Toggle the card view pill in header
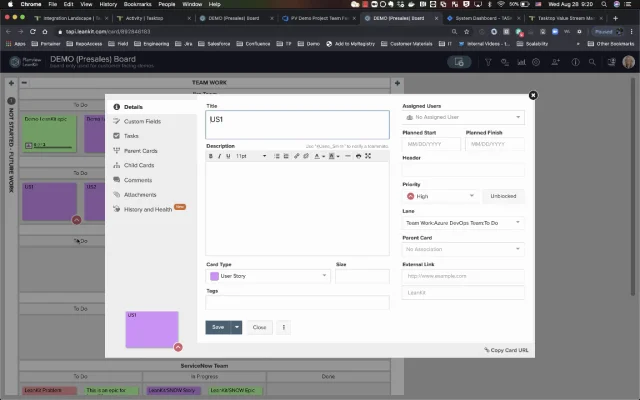The width and height of the screenshot is (640, 400). [x=459, y=62]
